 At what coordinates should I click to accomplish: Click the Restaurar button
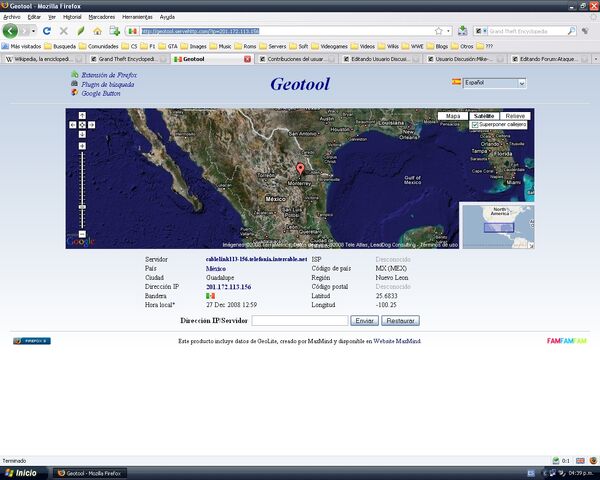(400, 320)
